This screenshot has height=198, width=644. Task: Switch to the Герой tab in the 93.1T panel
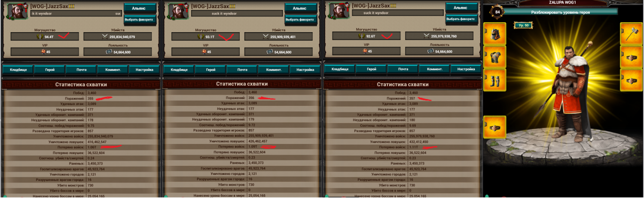pos(211,69)
